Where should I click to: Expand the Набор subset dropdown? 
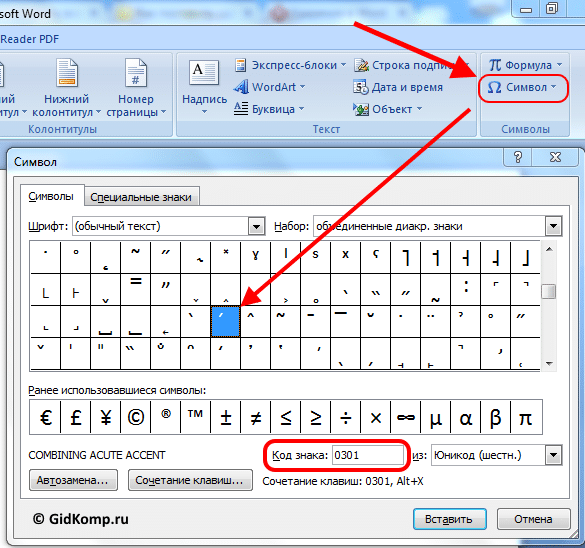tap(553, 226)
